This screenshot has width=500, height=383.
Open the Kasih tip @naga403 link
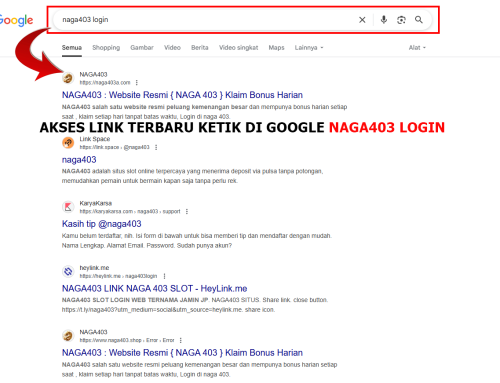(x=102, y=224)
